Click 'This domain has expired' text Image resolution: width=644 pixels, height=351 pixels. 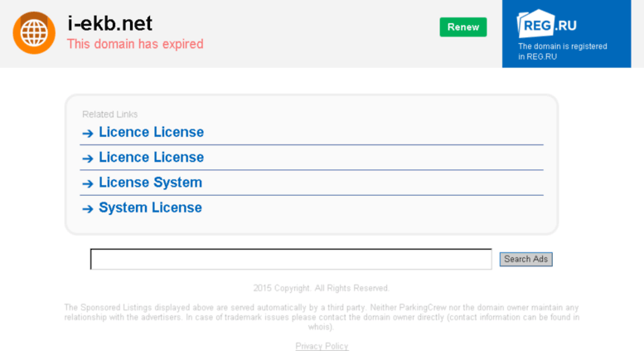135,44
